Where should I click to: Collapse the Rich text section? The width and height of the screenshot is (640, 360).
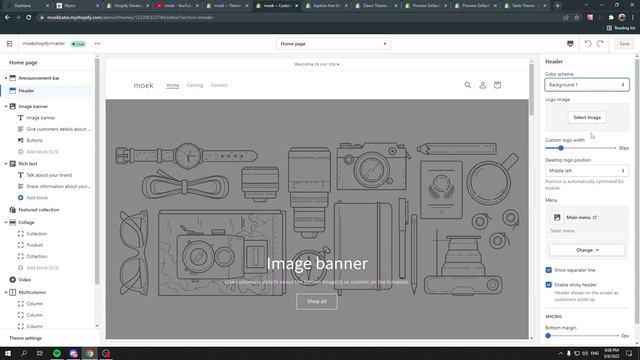[x=6, y=164]
